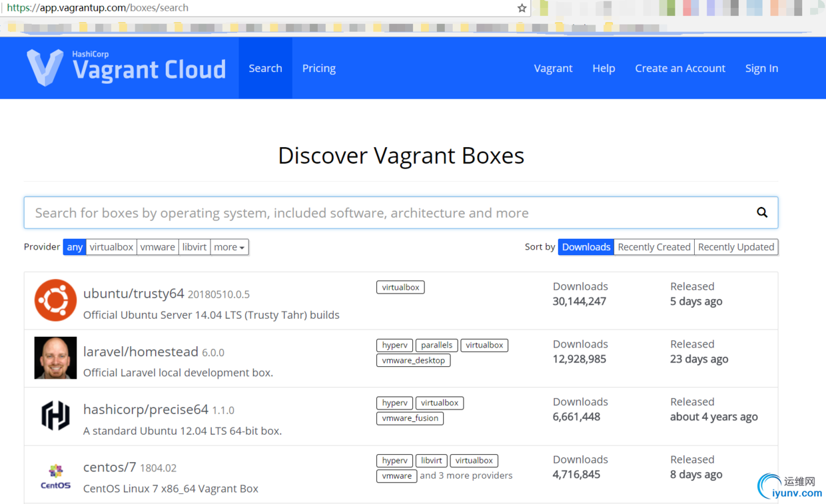Sort boxes by Recently Created
This screenshot has width=826, height=504.
[x=654, y=247]
